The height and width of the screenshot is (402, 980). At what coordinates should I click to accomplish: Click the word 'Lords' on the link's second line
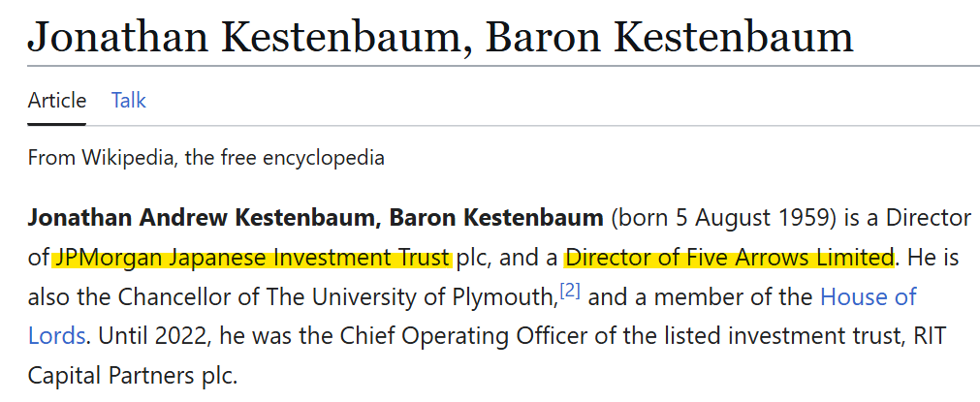point(57,336)
